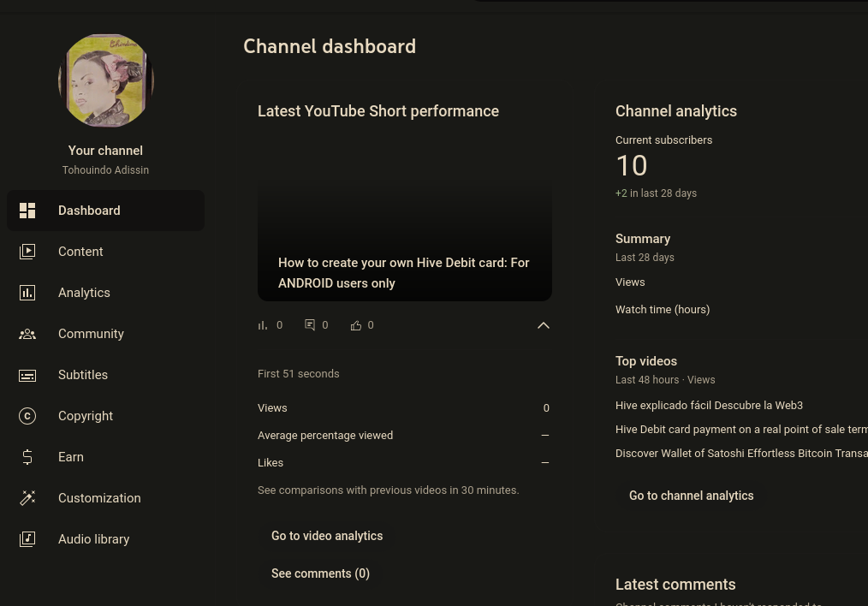Click the channel profile picture

106,80
